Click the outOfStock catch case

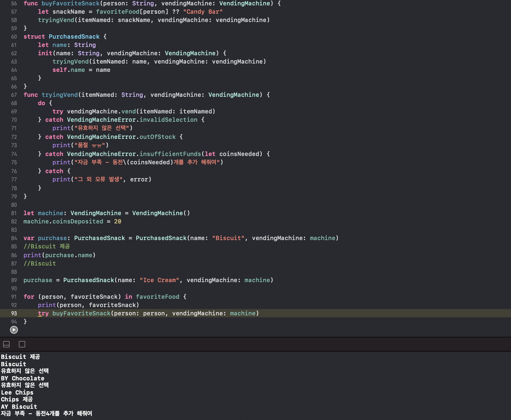coord(157,137)
